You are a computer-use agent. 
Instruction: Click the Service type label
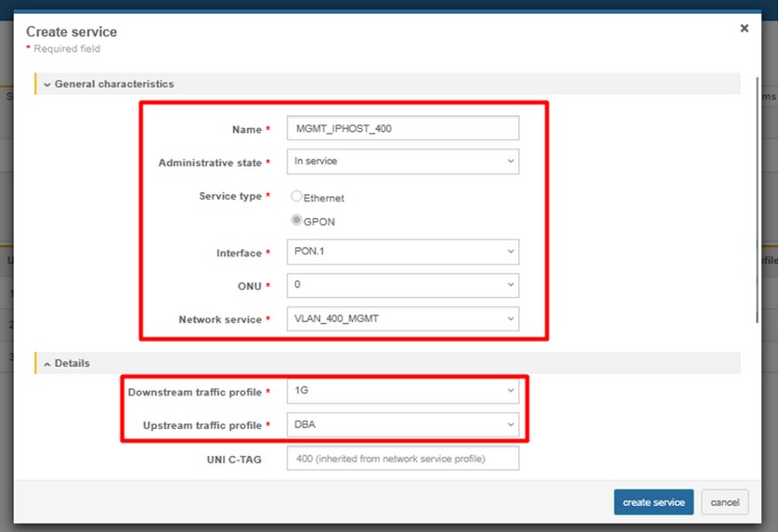click(230, 197)
